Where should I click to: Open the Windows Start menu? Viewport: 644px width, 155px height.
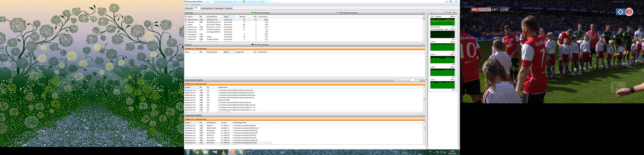[188, 152]
